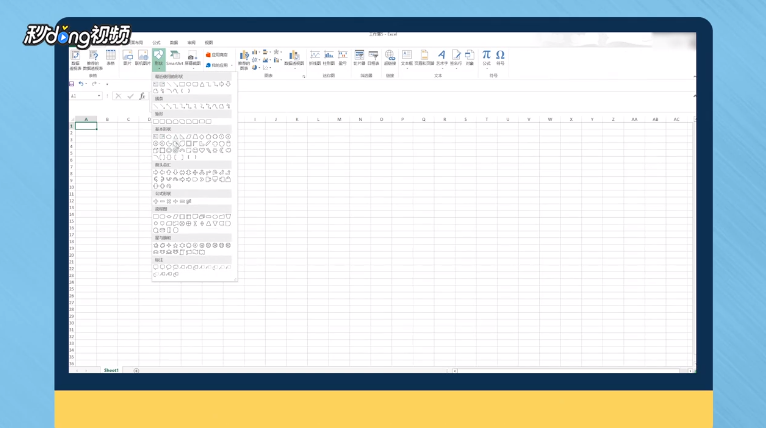Image resolution: width=766 pixels, height=428 pixels.
Task: Choose the Heart shape in Basic Shapes
Action: click(x=202, y=150)
